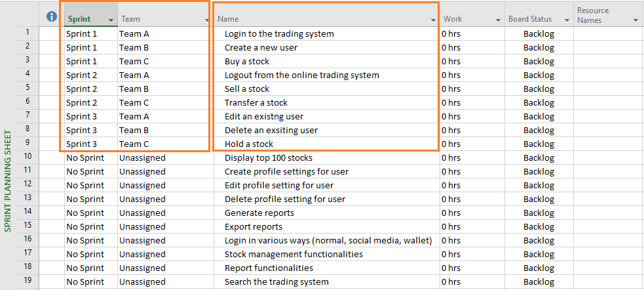The image size is (644, 290).
Task: Open the Name column filter dropdown
Action: click(x=433, y=20)
